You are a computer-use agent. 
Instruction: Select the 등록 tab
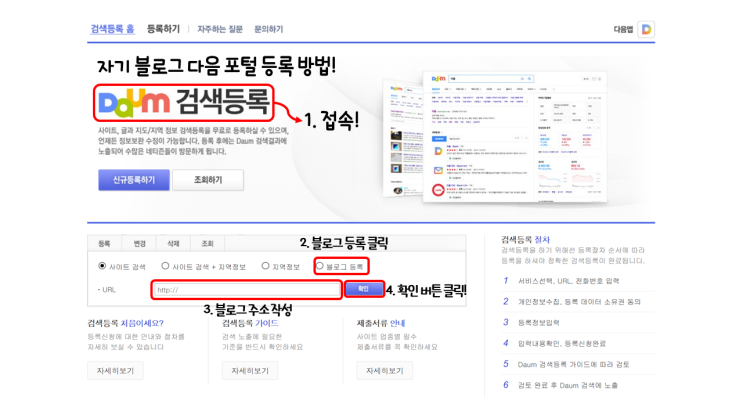pyautogui.click(x=104, y=243)
